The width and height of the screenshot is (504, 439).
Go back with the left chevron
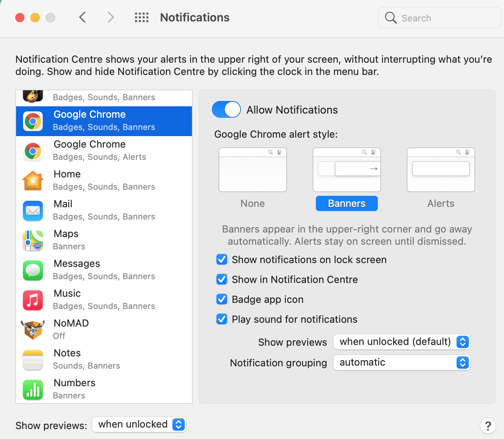[82, 17]
